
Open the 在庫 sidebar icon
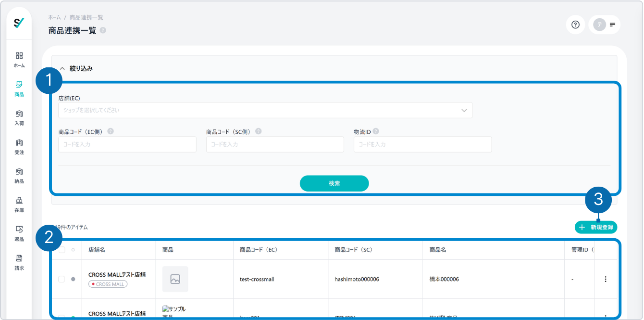tap(19, 204)
